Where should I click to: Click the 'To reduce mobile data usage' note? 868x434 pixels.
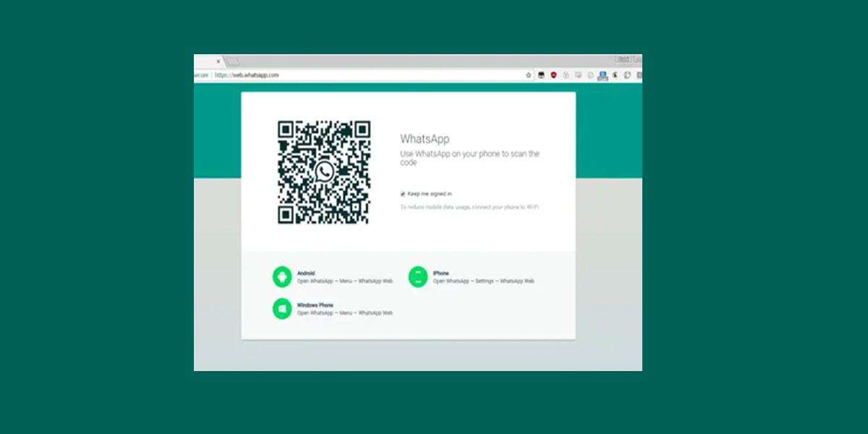tap(469, 207)
